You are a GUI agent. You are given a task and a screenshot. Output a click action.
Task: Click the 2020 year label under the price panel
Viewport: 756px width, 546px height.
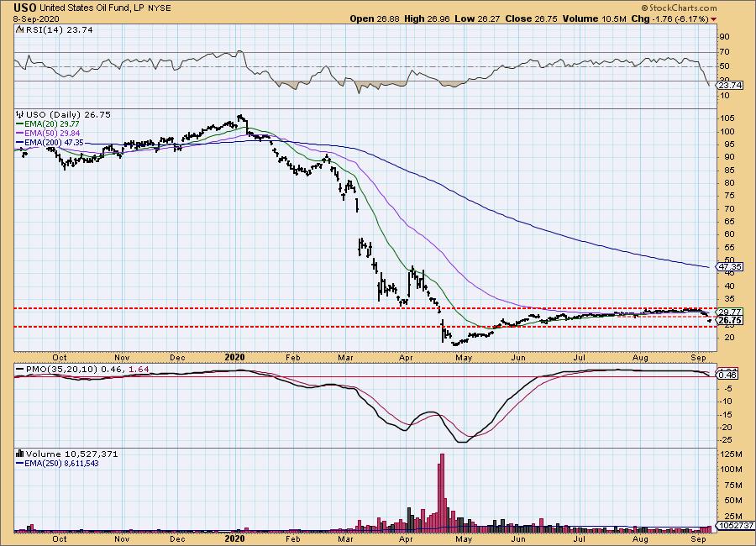[235, 357]
